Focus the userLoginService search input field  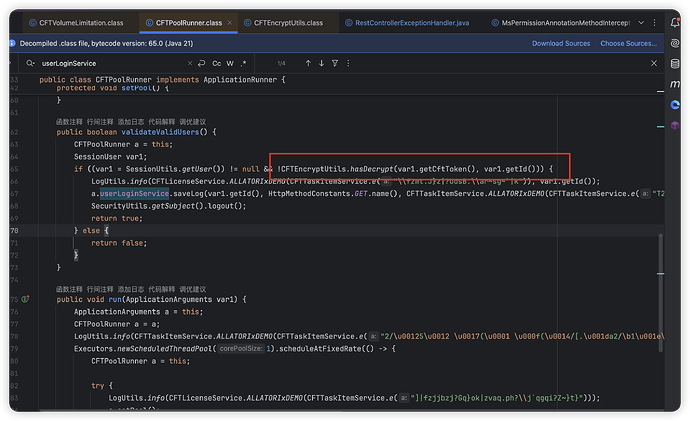pos(112,63)
